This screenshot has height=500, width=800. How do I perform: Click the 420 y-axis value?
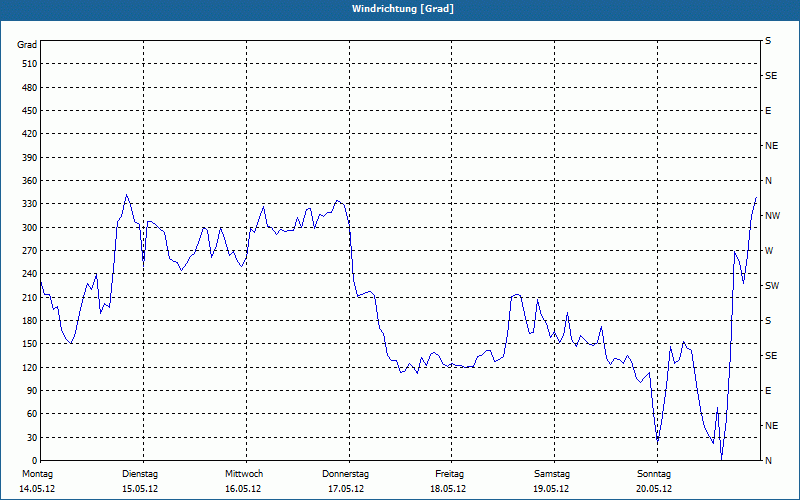coord(29,134)
